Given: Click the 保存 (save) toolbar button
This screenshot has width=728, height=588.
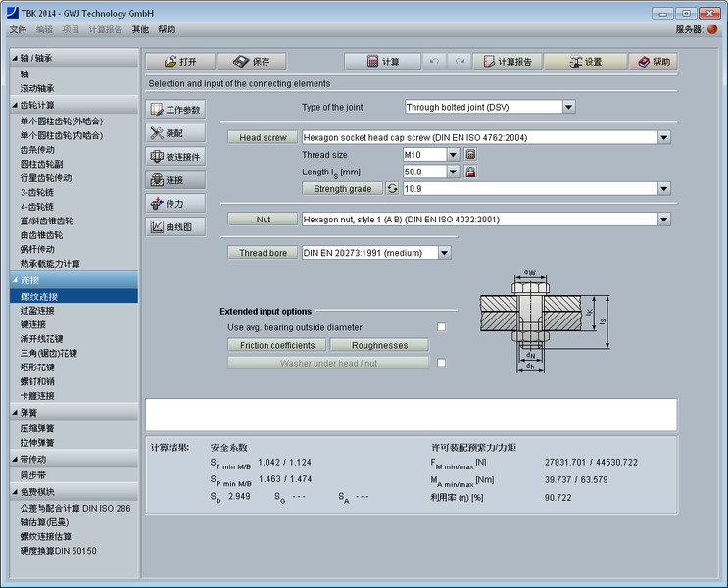Looking at the screenshot, I should [251, 61].
